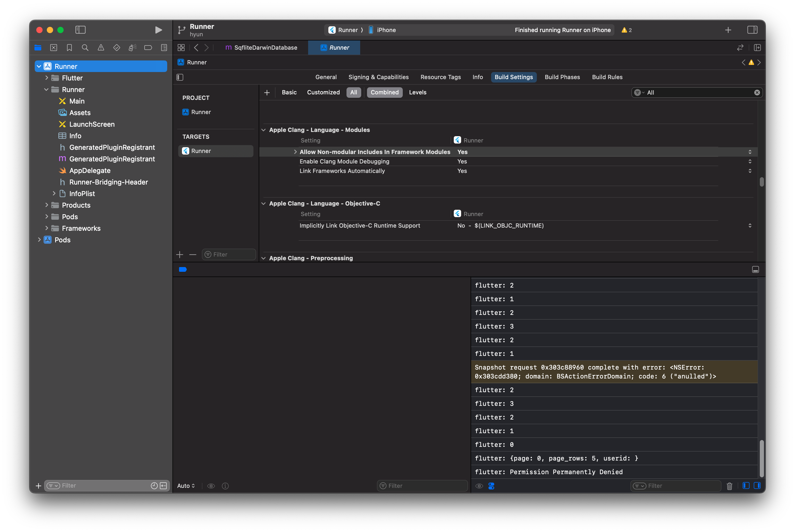The width and height of the screenshot is (795, 532).
Task: Click the bookmark navigator icon
Action: [x=69, y=48]
